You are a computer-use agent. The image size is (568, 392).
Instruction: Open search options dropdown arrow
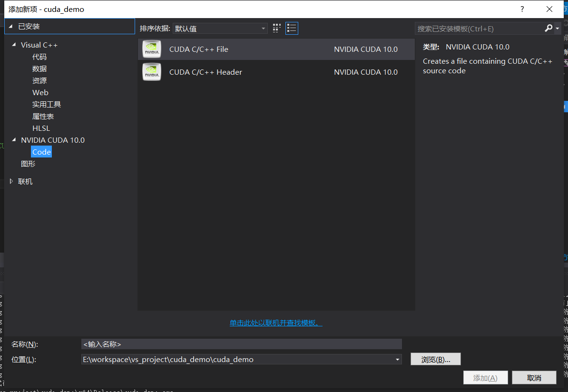coord(558,28)
